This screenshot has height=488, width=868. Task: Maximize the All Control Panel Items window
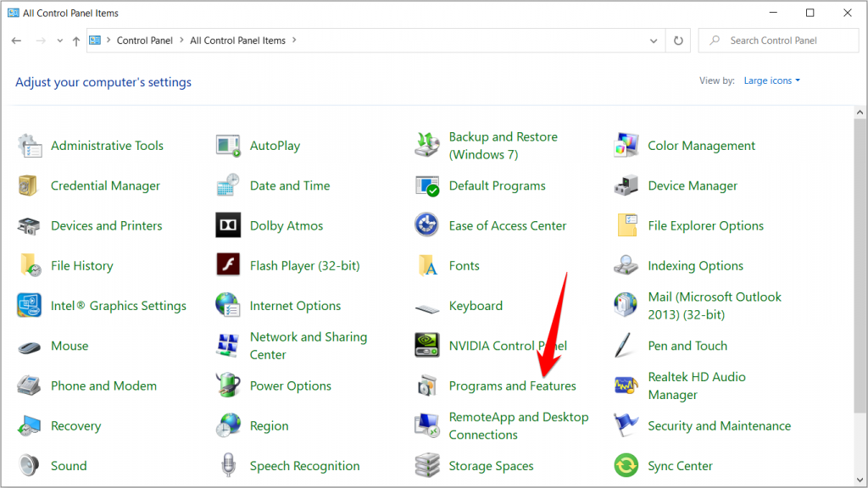(810, 13)
